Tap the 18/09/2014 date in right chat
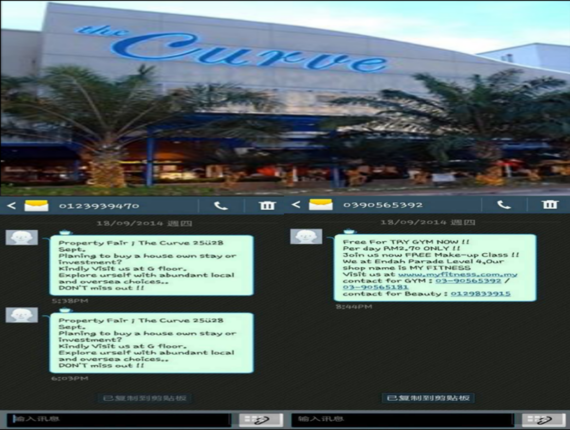Viewport: 570px width, 430px height. [428, 222]
